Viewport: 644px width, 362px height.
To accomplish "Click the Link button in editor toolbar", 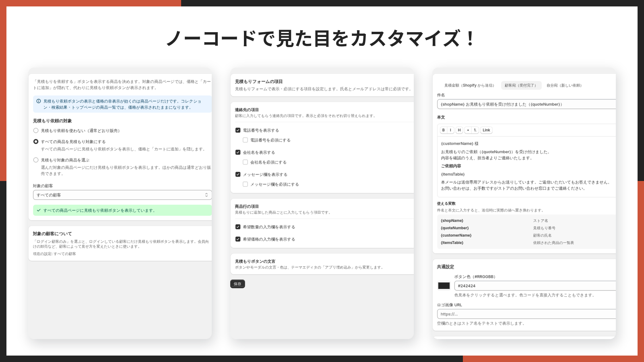I will pos(486,130).
